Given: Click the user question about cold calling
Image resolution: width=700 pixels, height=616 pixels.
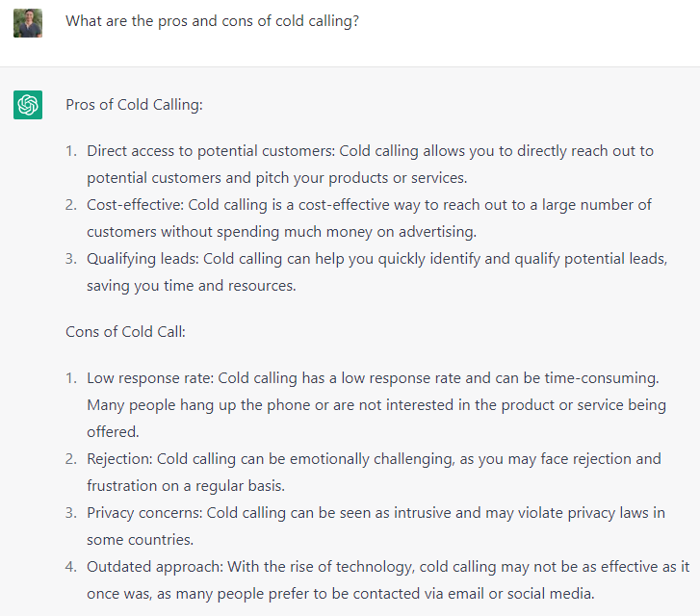Looking at the screenshot, I should coord(212,21).
